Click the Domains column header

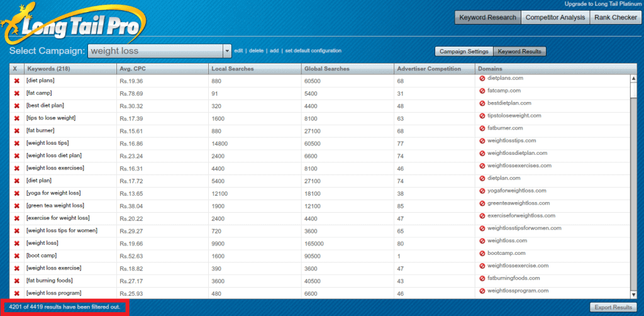[556, 69]
